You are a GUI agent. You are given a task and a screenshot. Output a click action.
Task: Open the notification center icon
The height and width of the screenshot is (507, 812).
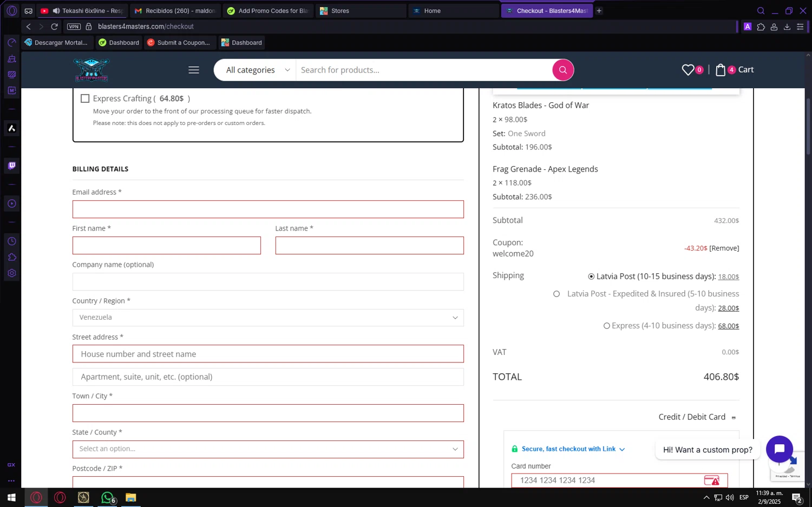(797, 498)
